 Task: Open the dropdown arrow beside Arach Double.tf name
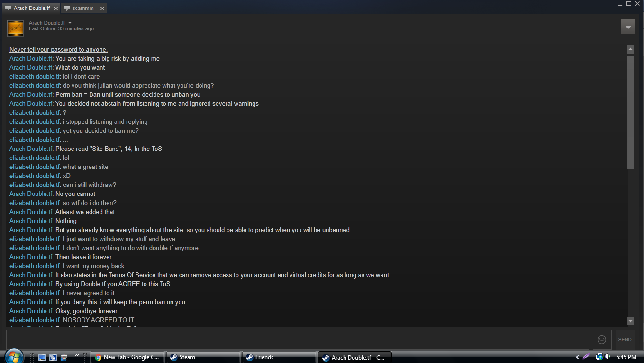point(70,23)
